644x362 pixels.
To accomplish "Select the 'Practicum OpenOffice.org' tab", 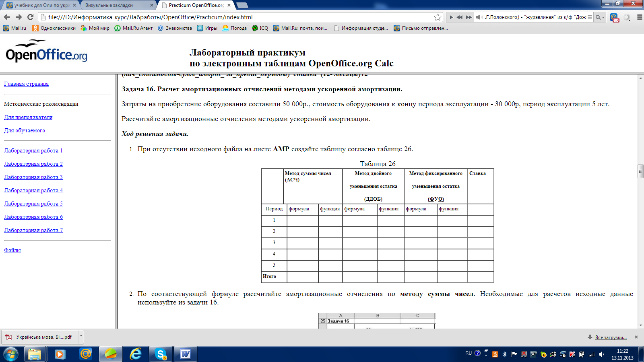I will [196, 5].
